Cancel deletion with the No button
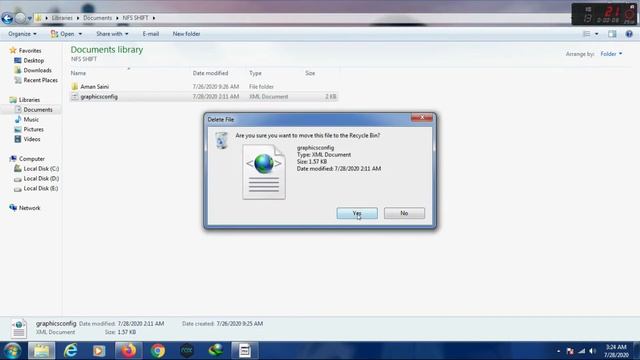640x360 pixels. coord(404,213)
